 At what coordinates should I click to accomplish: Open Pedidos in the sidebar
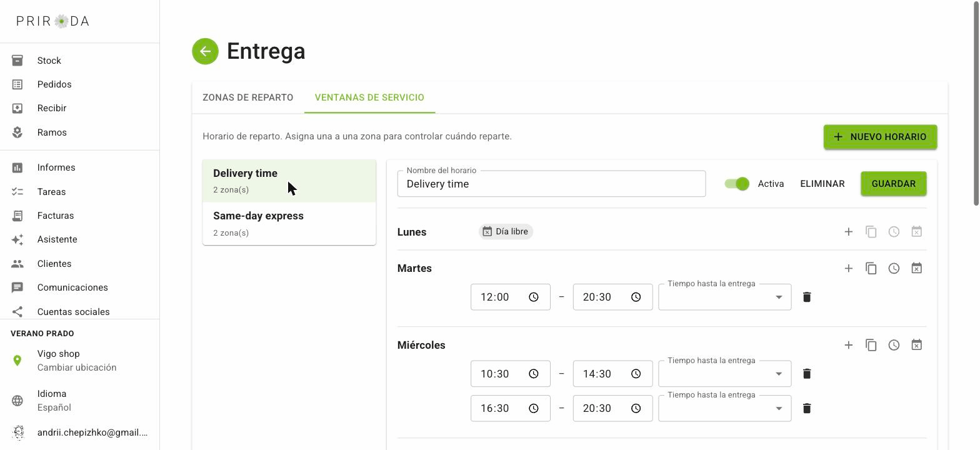tap(80, 84)
